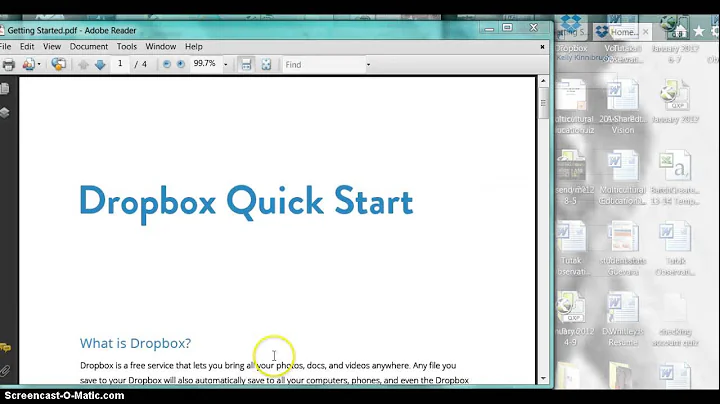
Task: Click the zoom in plus button
Action: click(181, 64)
